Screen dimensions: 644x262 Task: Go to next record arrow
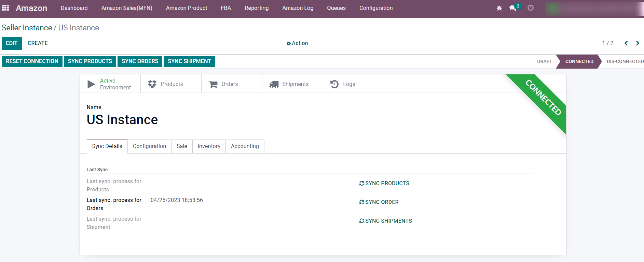click(638, 43)
